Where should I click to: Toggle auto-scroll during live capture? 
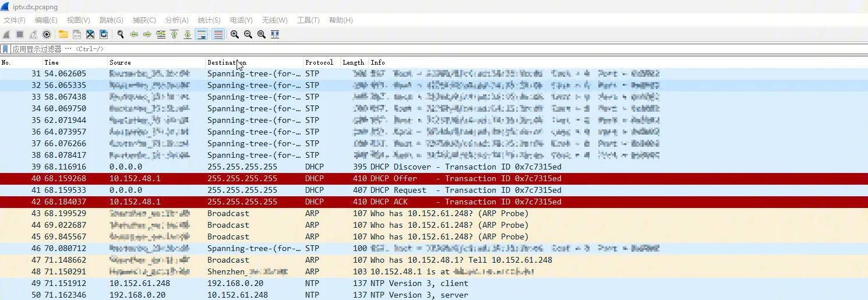coord(201,34)
